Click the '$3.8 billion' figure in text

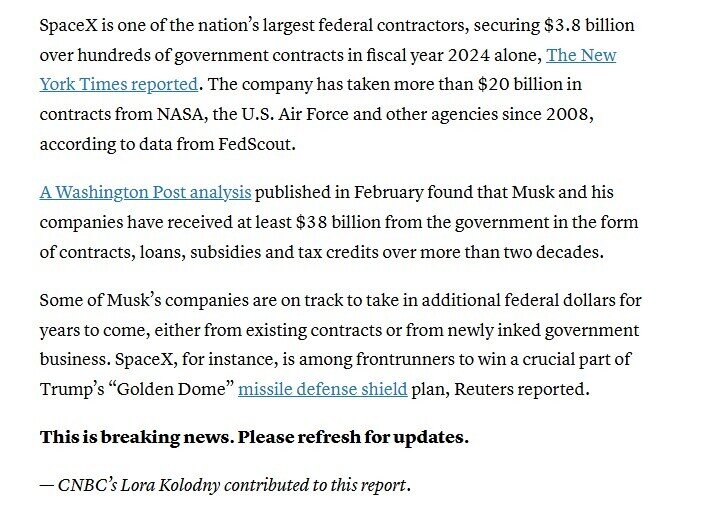click(589, 25)
